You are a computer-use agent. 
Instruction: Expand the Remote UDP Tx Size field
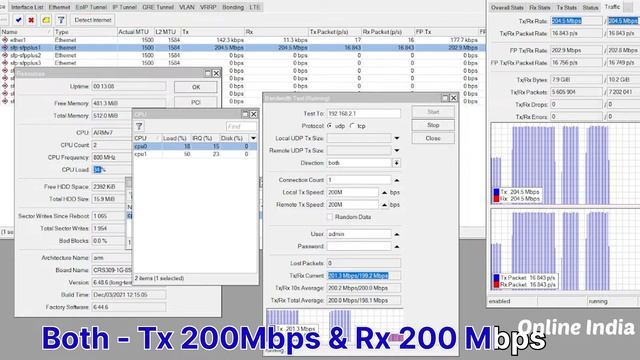[397, 151]
